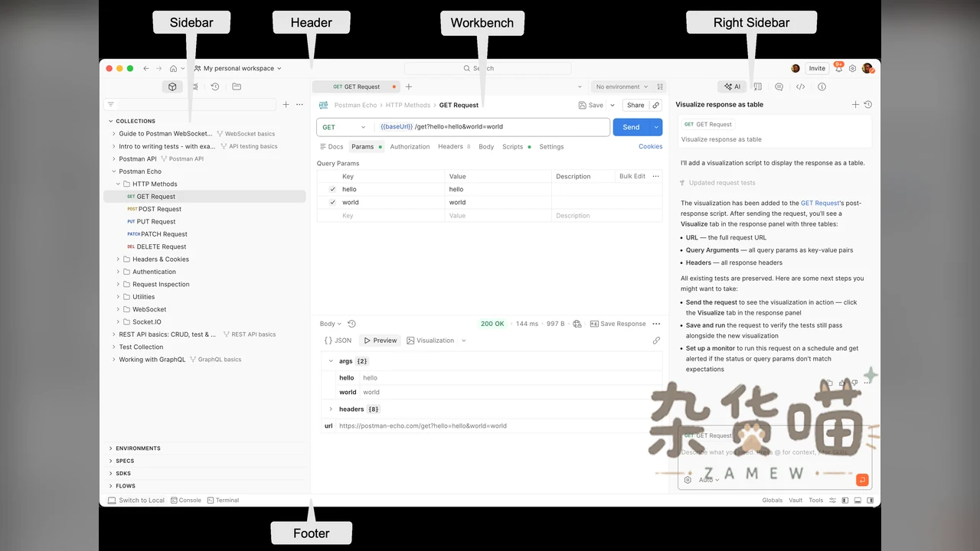Click Save Response button
This screenshot has height=551, width=980.
coord(618,324)
